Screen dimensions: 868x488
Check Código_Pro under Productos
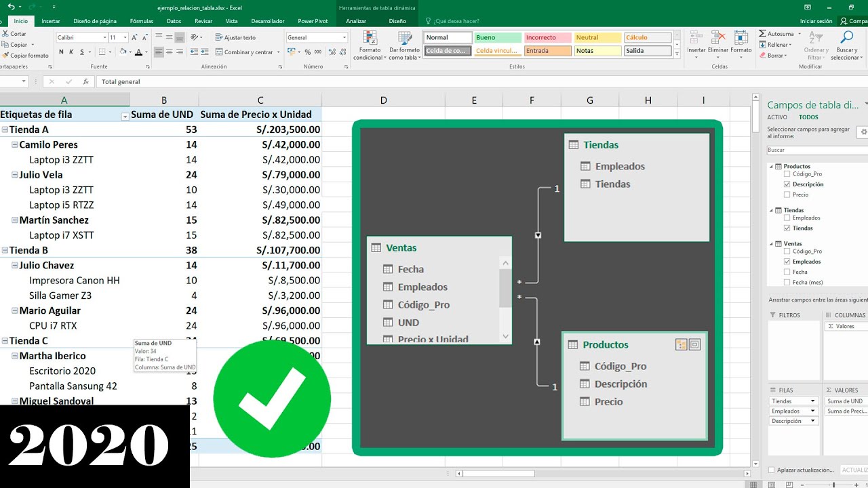(787, 174)
